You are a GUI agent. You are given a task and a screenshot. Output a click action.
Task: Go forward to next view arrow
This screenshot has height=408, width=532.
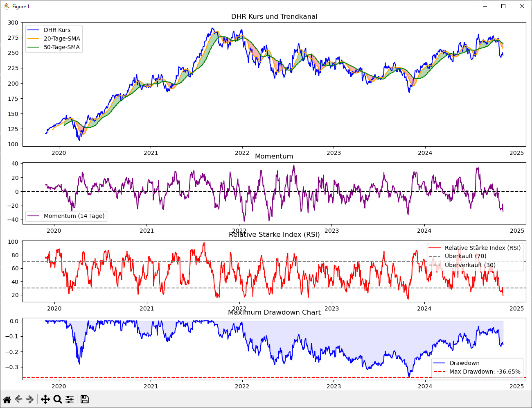[x=30, y=399]
